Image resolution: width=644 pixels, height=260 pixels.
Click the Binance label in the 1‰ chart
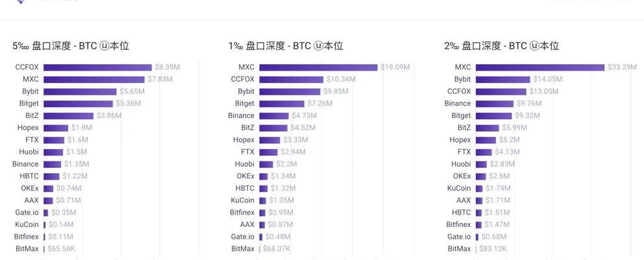coord(241,115)
